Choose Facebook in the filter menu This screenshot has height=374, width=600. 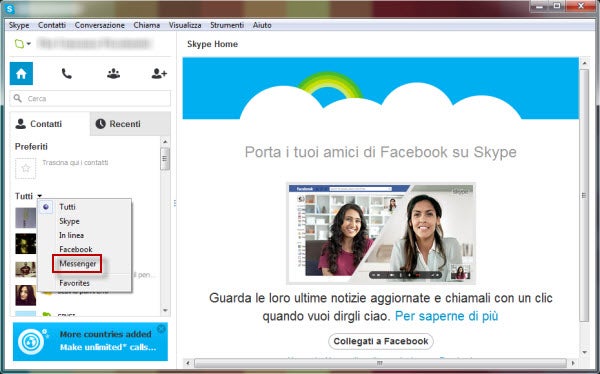(x=76, y=249)
